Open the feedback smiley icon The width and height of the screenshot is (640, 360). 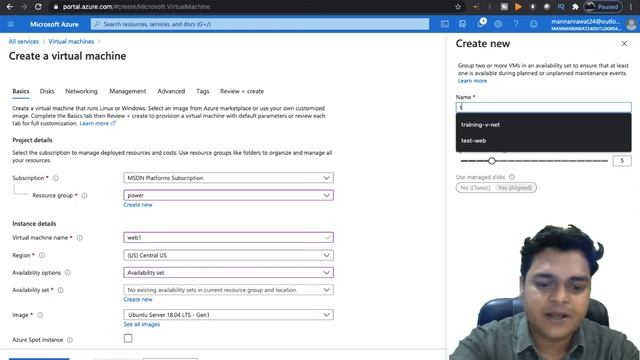[533, 24]
